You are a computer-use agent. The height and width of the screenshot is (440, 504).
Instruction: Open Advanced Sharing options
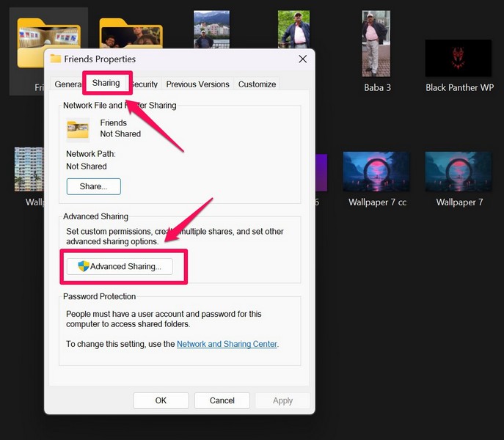(x=120, y=266)
